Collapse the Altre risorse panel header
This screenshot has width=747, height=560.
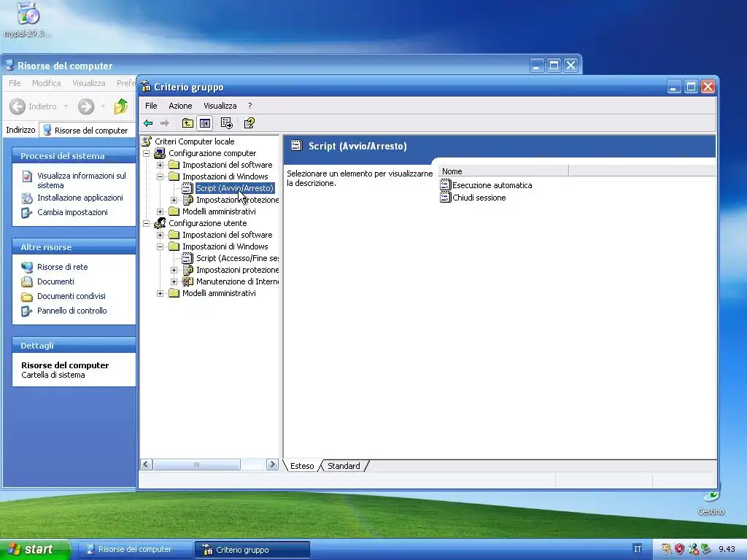[x=74, y=247]
